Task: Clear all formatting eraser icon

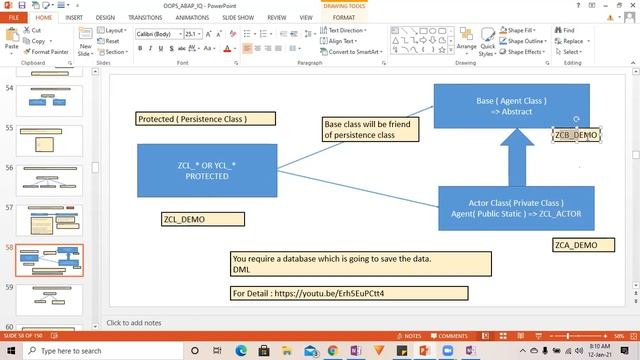Action: click(x=233, y=34)
